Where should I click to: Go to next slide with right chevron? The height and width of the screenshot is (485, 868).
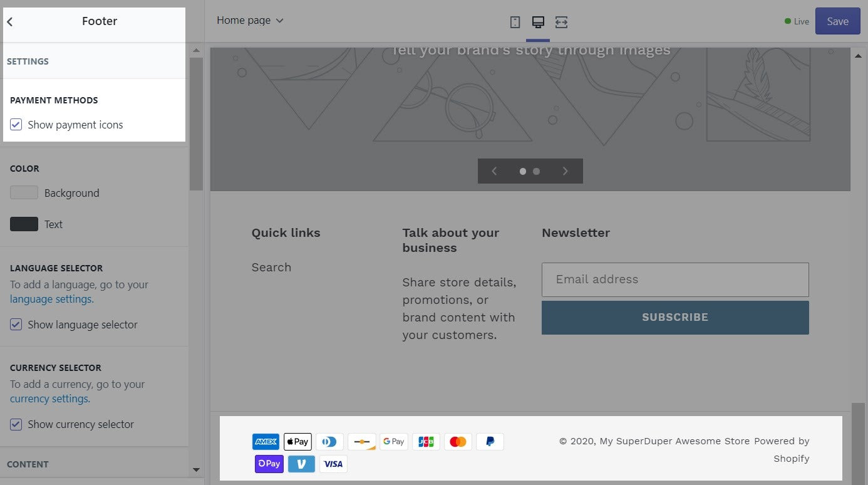pos(565,171)
